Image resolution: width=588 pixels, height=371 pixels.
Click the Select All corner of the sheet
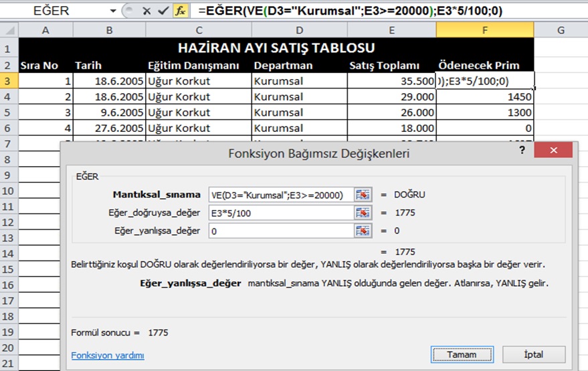point(9,29)
